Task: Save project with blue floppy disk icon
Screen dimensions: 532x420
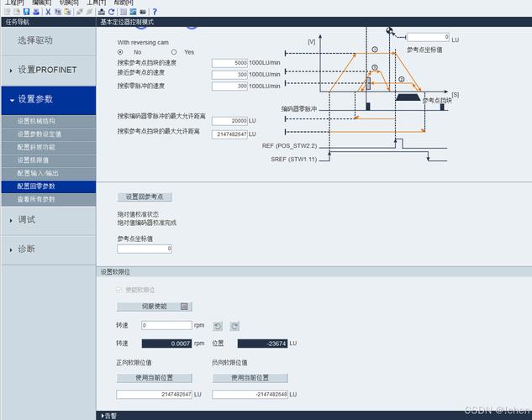Action: coord(26,12)
